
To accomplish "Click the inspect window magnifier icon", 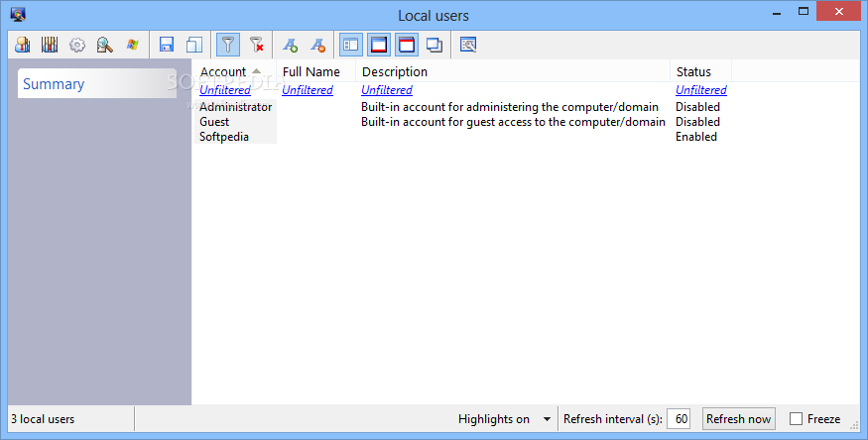I will tap(468, 45).
